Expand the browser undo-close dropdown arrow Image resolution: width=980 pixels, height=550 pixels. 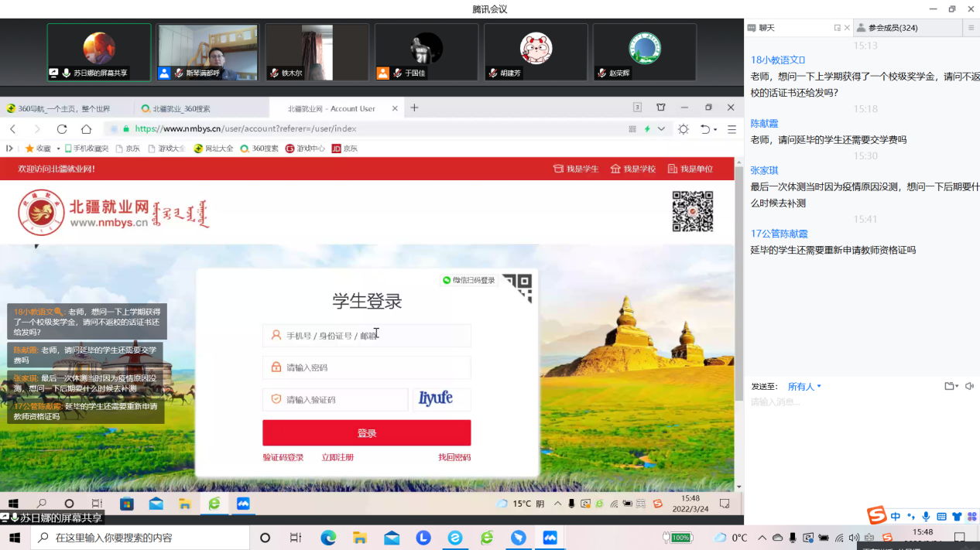[x=715, y=130]
